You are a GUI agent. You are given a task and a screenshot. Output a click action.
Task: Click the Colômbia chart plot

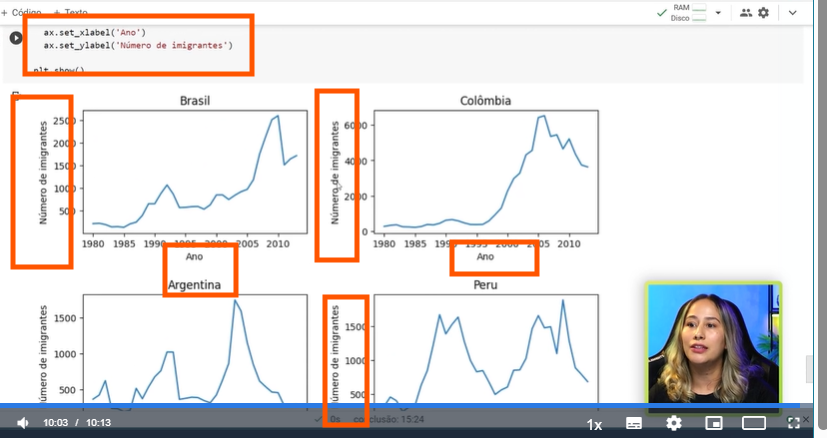[486, 172]
